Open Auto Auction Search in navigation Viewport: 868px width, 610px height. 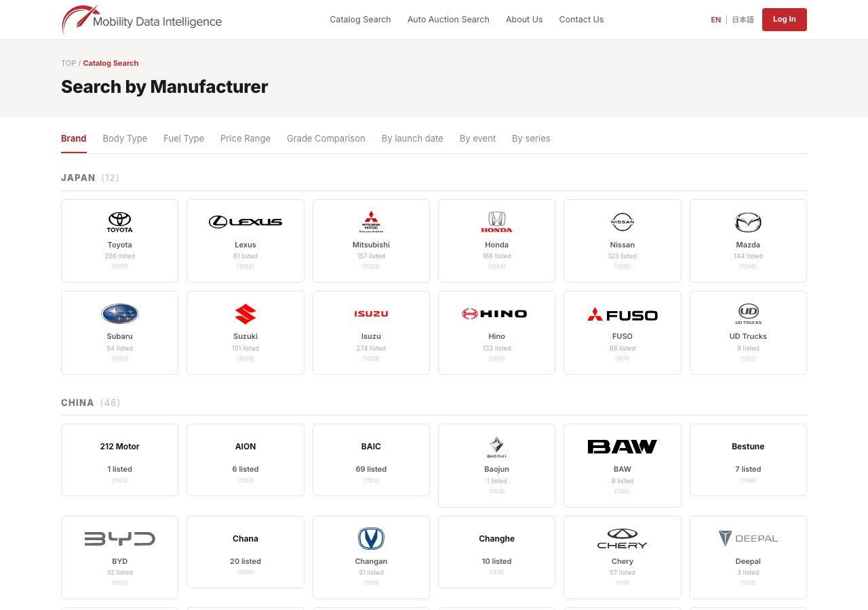(x=448, y=20)
